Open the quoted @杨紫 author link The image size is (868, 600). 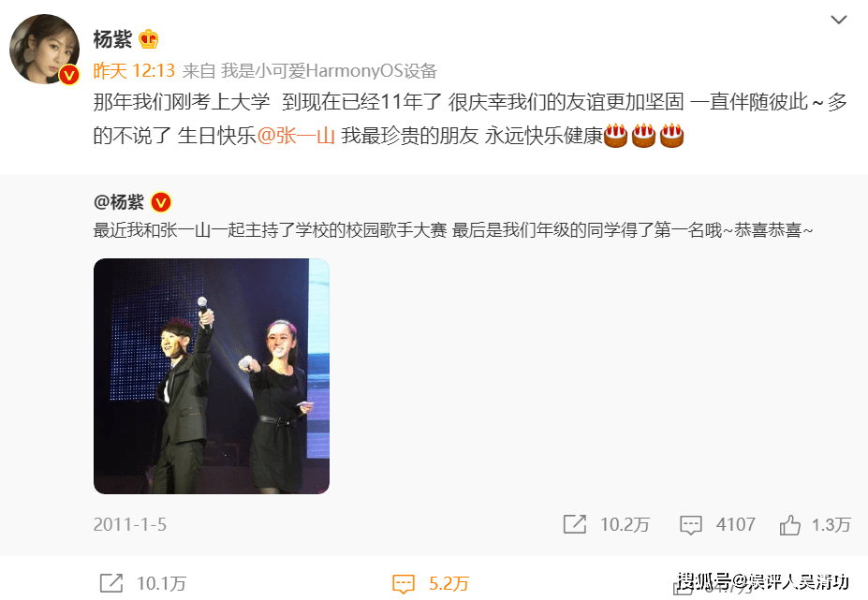click(x=119, y=202)
